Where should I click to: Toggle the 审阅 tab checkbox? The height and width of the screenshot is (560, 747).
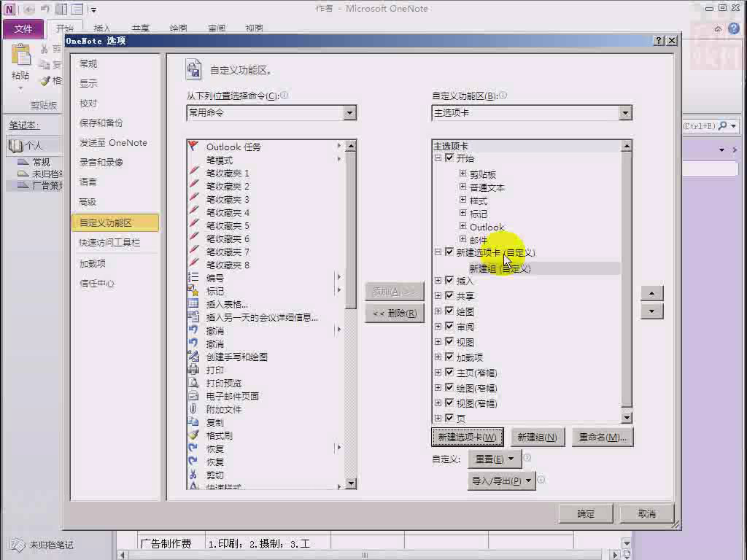(x=449, y=326)
